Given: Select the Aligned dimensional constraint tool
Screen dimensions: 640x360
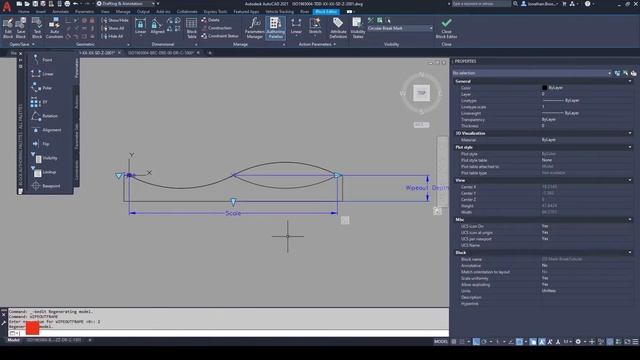Looking at the screenshot, I should [157, 27].
